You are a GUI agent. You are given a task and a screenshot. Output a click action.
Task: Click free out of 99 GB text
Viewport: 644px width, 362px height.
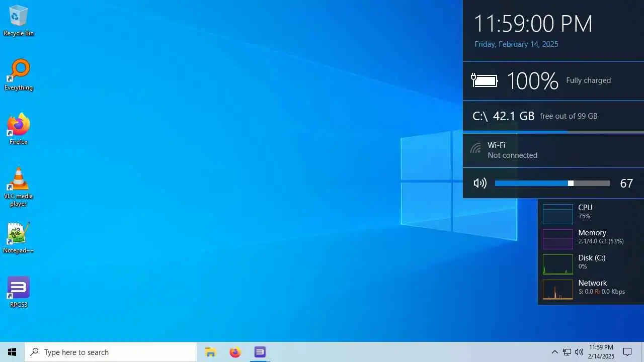[x=569, y=116]
